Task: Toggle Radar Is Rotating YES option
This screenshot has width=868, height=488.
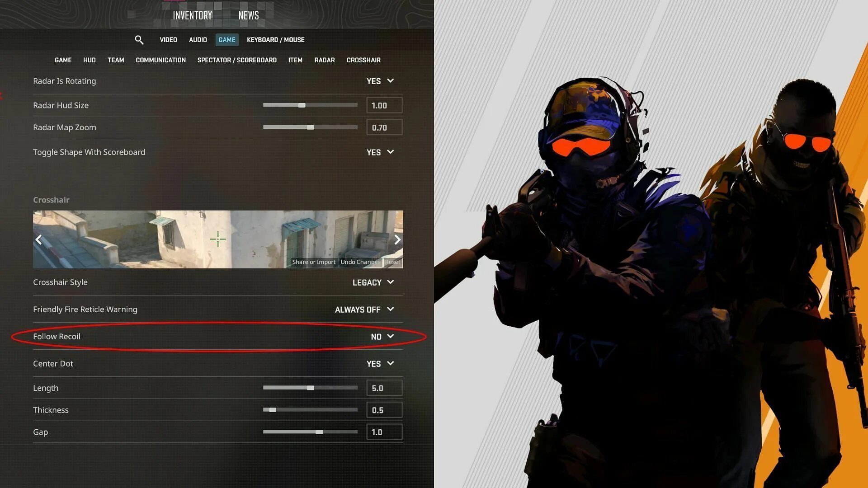Action: pos(380,80)
